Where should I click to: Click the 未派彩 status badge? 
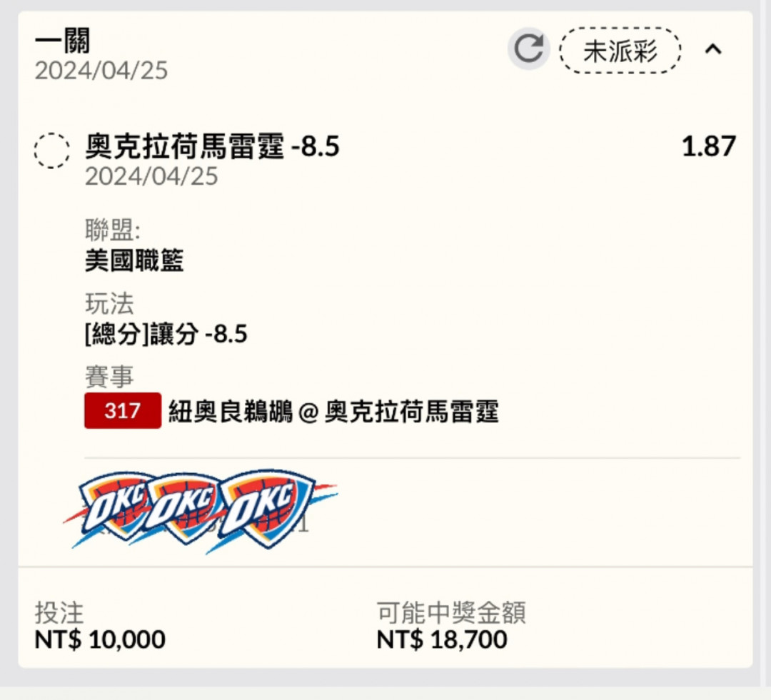[620, 50]
